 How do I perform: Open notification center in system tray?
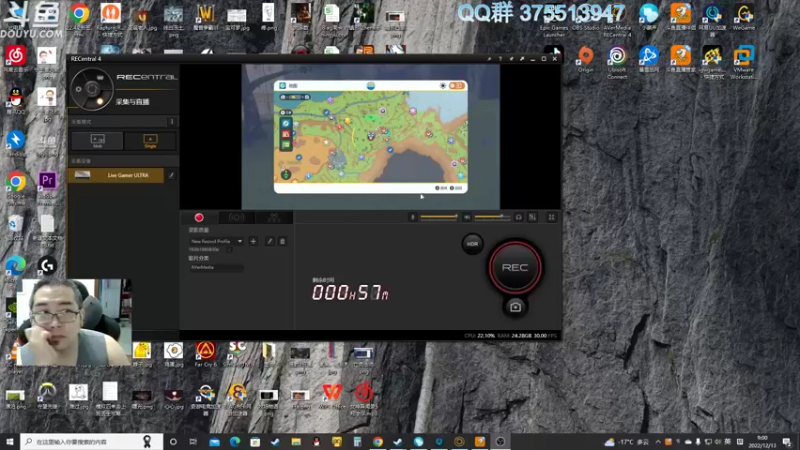click(x=787, y=441)
